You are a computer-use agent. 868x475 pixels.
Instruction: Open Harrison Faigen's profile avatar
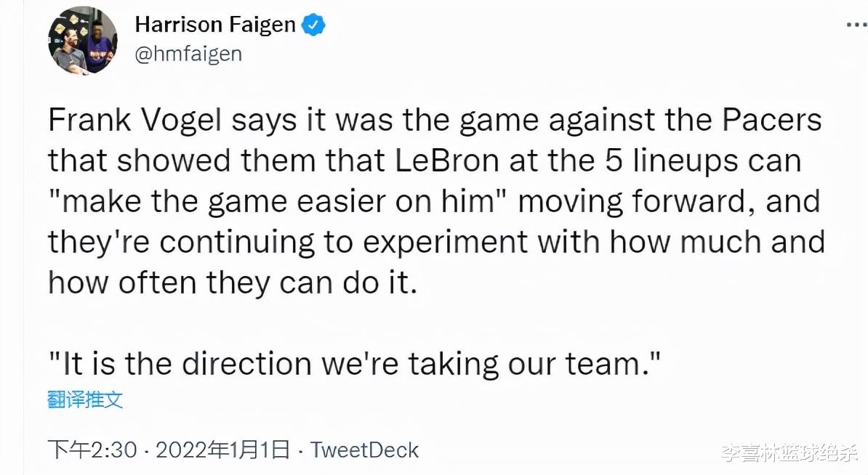coord(83,41)
